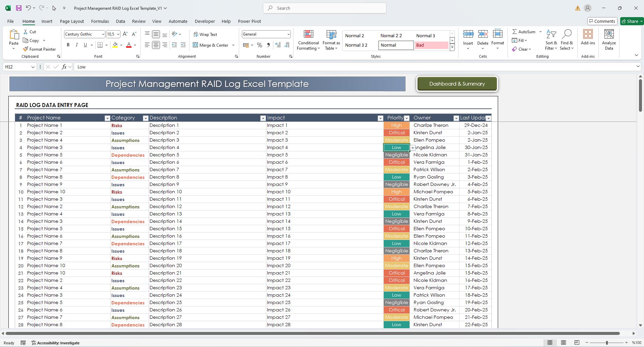This screenshot has height=347, width=644.
Task: Toggle Middle Align vertical alignment
Action: point(156,34)
